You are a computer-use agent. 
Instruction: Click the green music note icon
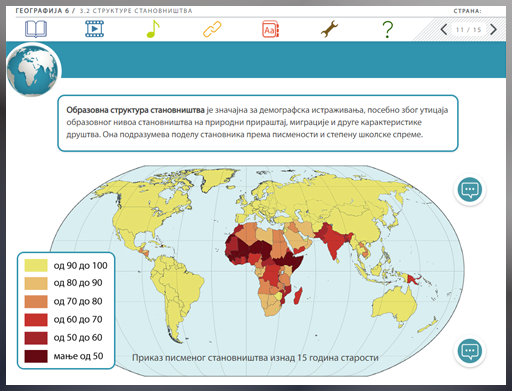[x=153, y=29]
